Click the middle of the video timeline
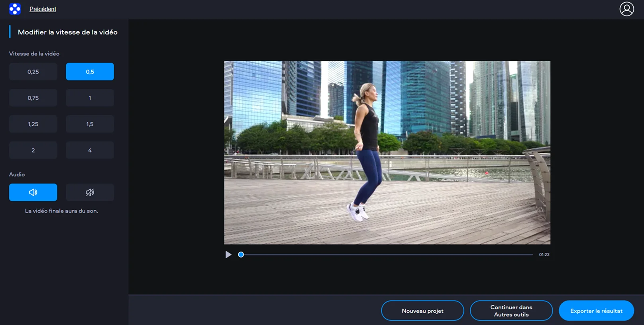The width and height of the screenshot is (644, 325). coord(387,255)
